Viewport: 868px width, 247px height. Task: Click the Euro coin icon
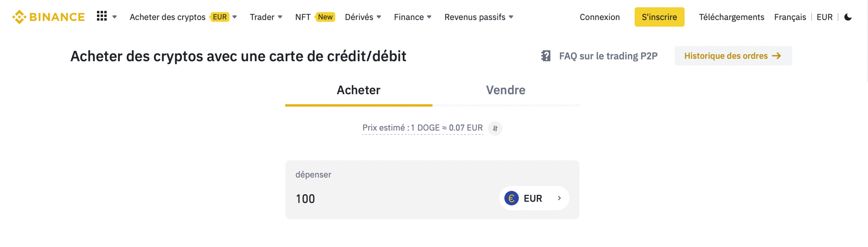pos(511,198)
